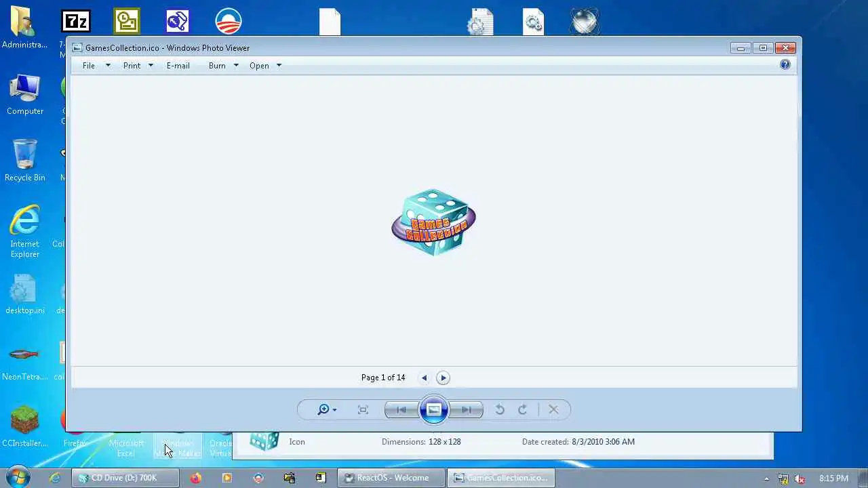Viewport: 868px width, 488px height.
Task: Open the Open menu in Photo Viewer
Action: (259, 66)
